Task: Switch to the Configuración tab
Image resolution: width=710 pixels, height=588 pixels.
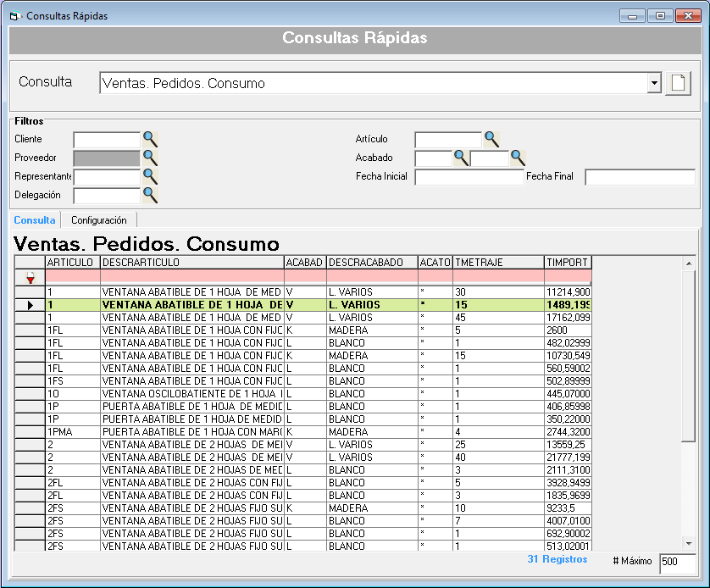Action: click(x=99, y=220)
